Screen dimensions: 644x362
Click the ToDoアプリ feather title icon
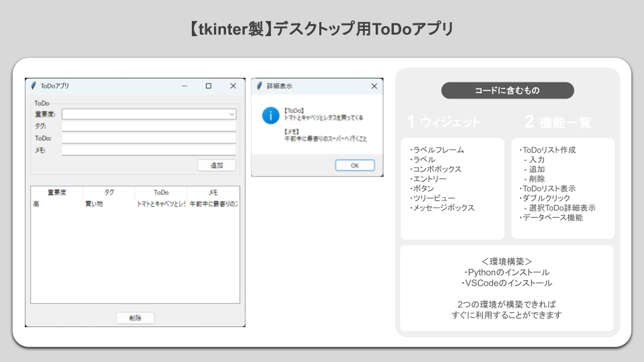34,86
